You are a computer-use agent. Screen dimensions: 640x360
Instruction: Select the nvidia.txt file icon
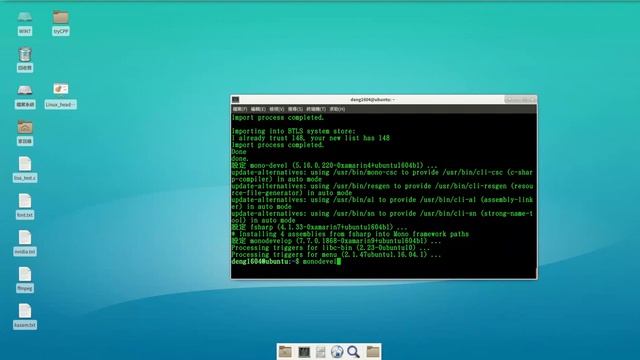pyautogui.click(x=25, y=243)
